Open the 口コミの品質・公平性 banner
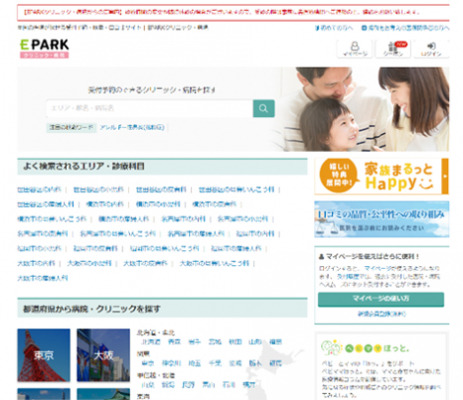Viewport: 463px width, 400px height. point(381,219)
